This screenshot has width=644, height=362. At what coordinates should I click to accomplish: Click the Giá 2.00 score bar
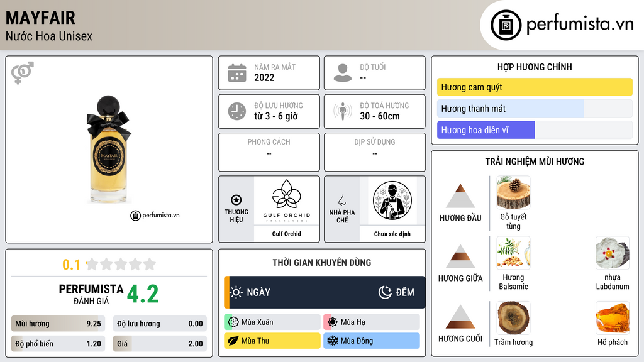coord(160,344)
